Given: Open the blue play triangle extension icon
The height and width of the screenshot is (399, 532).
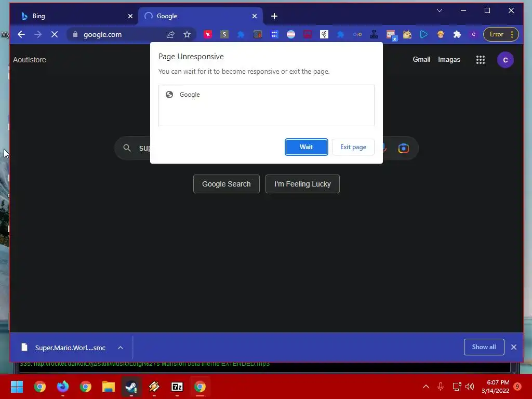Looking at the screenshot, I should click(x=424, y=34).
